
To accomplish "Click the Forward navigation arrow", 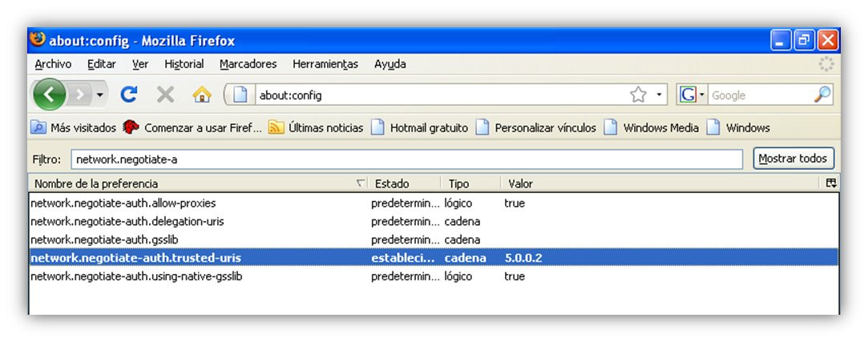I will click(x=80, y=95).
